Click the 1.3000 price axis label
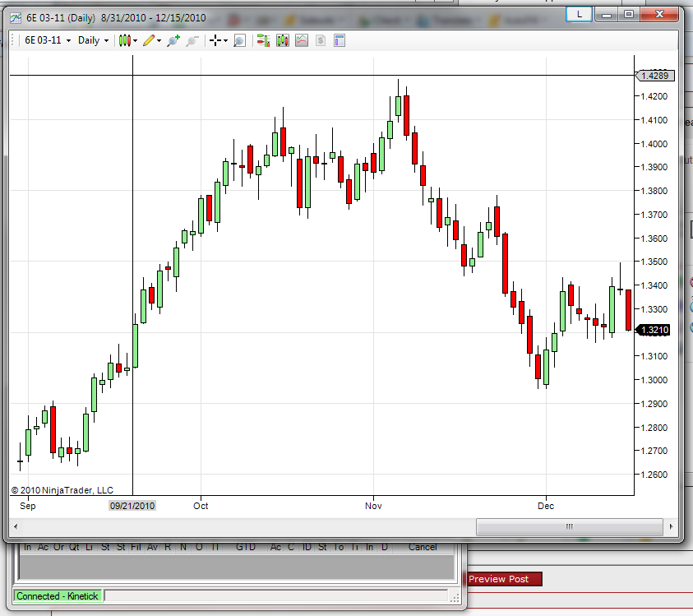This screenshot has height=616, width=693. point(654,380)
